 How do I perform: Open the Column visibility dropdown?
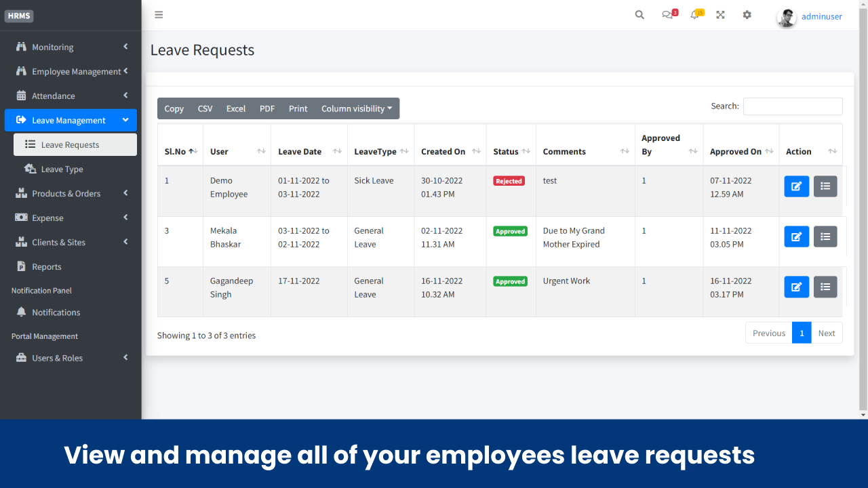click(357, 108)
